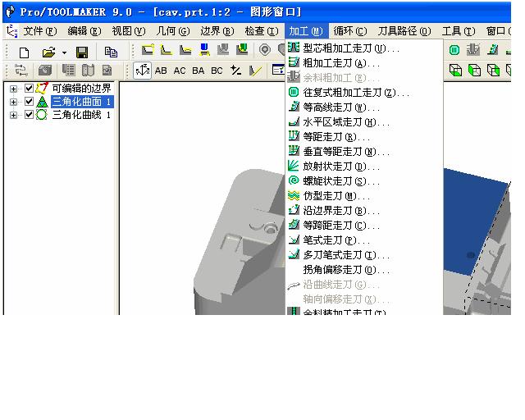Open the 编辑(E) menu

(84, 31)
